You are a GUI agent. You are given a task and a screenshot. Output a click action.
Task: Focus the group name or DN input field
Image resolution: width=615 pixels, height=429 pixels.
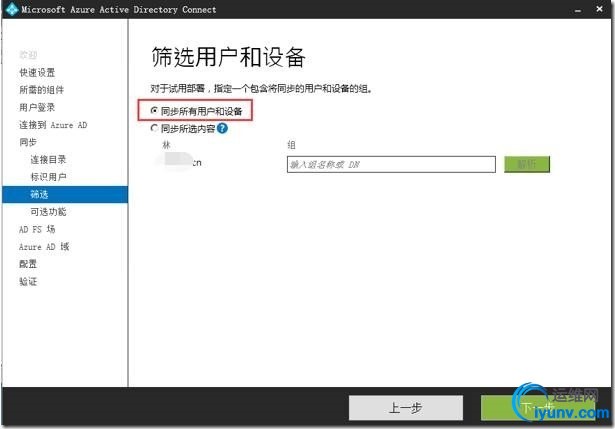[391, 164]
